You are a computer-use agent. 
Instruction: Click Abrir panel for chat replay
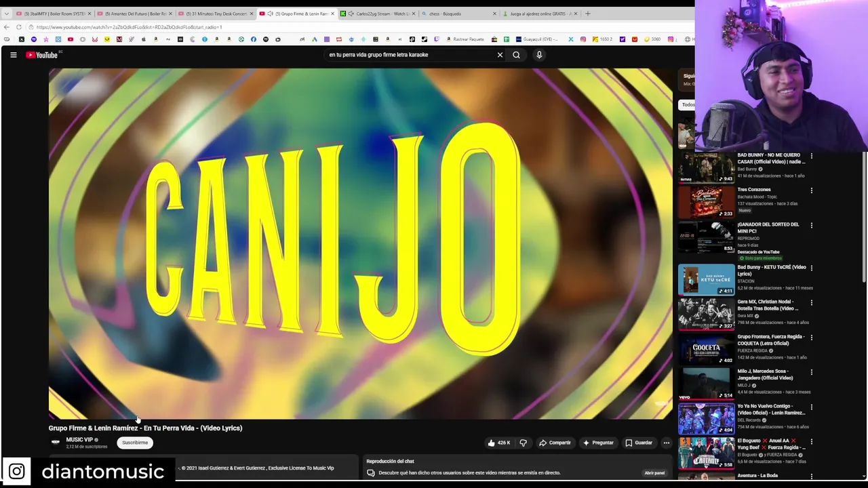point(654,473)
